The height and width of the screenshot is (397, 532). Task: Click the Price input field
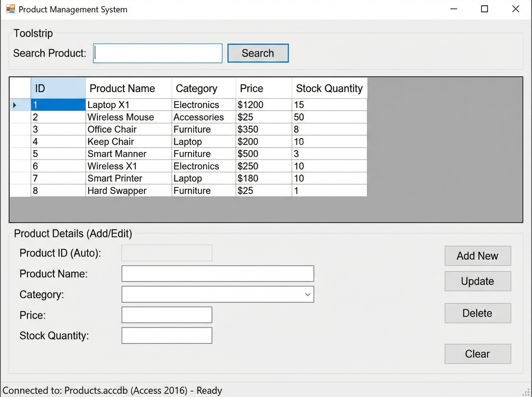(x=166, y=315)
